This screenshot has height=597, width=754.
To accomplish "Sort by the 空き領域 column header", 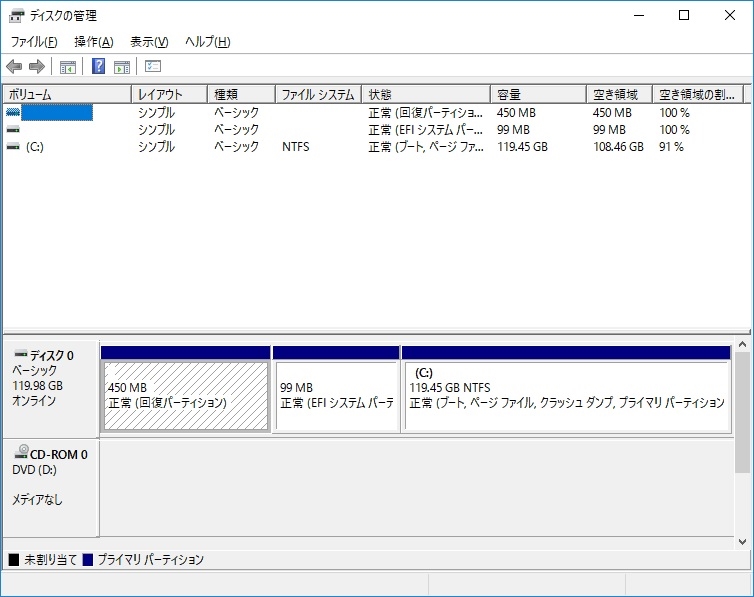I will pyautogui.click(x=619, y=94).
